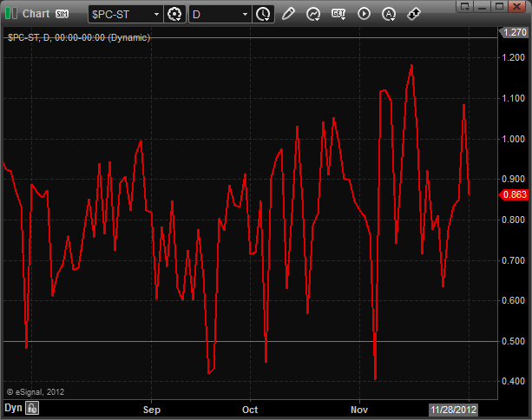This screenshot has height=420, width=532.
Task: Click the symbol link gear icon
Action: coord(175,14)
